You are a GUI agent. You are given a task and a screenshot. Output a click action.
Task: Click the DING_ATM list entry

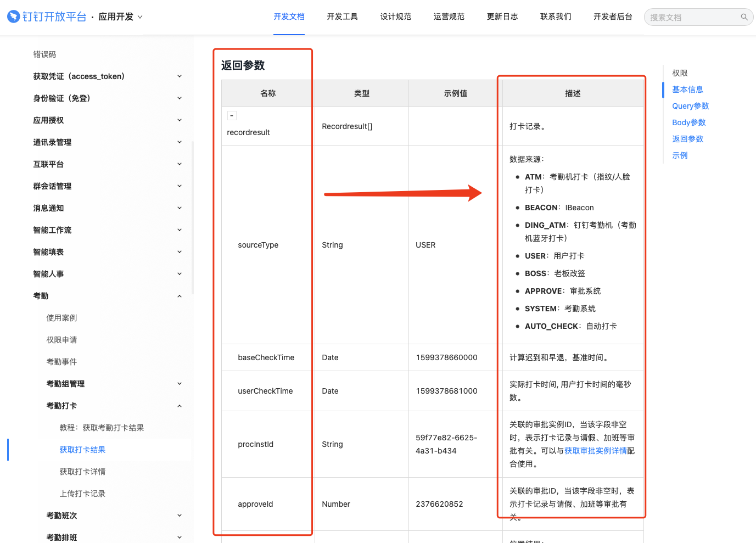point(580,232)
